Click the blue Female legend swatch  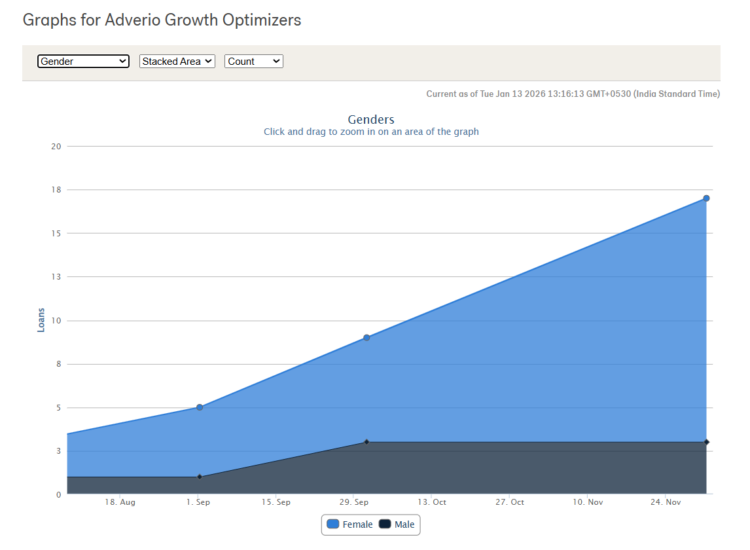click(334, 524)
